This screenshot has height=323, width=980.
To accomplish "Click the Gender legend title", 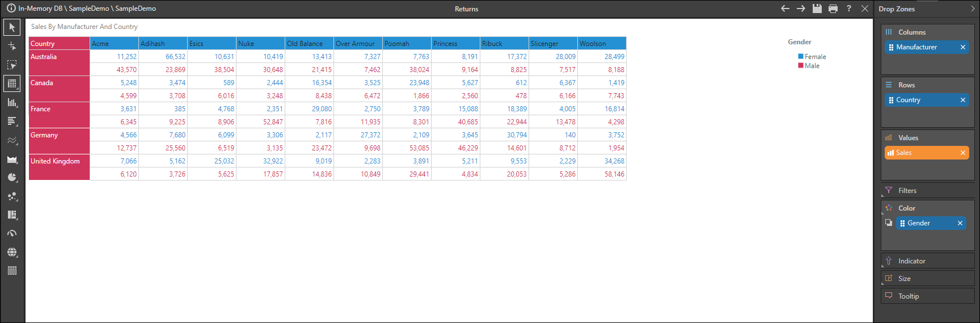I will 800,42.
